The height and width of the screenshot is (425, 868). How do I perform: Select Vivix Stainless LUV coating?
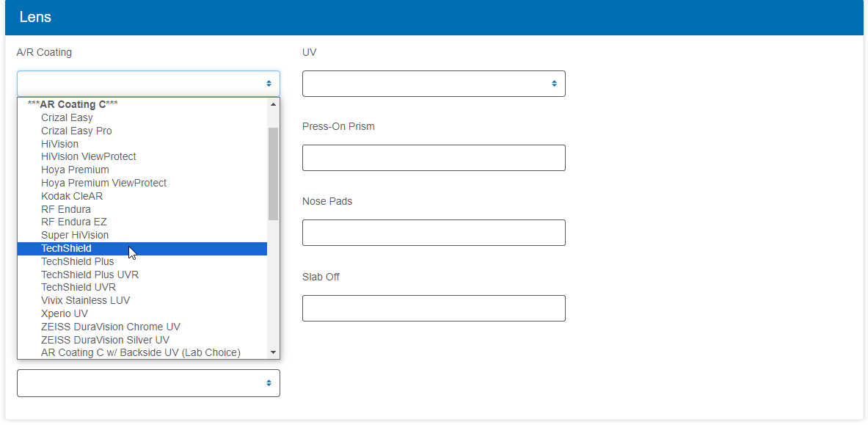142,300
